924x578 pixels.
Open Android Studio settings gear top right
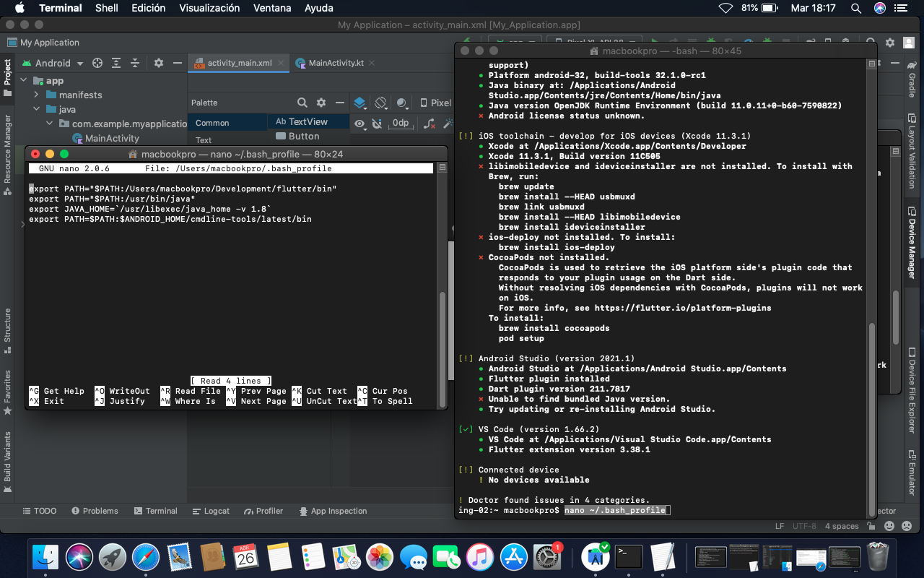point(889,43)
